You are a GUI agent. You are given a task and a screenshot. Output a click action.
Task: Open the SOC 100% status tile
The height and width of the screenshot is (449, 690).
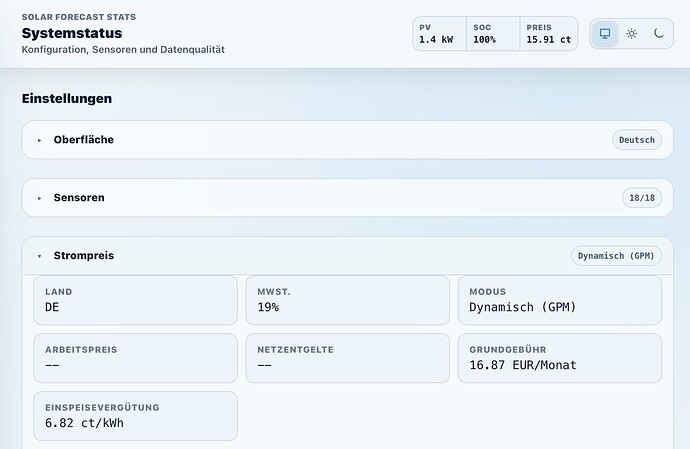pos(493,34)
